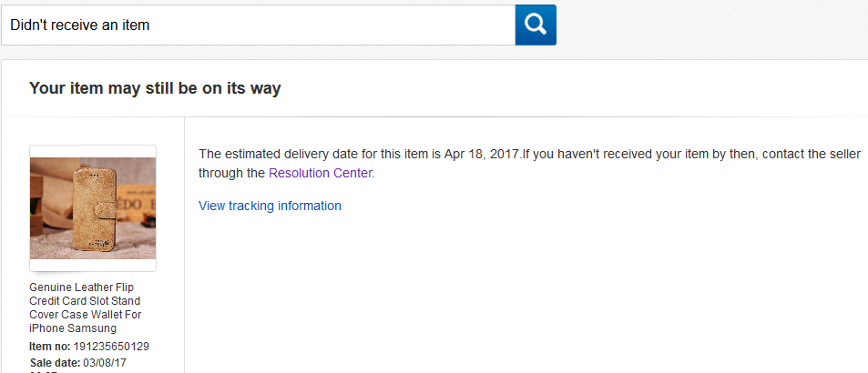Open the Resolution Center link
The height and width of the screenshot is (373, 868).
point(321,172)
